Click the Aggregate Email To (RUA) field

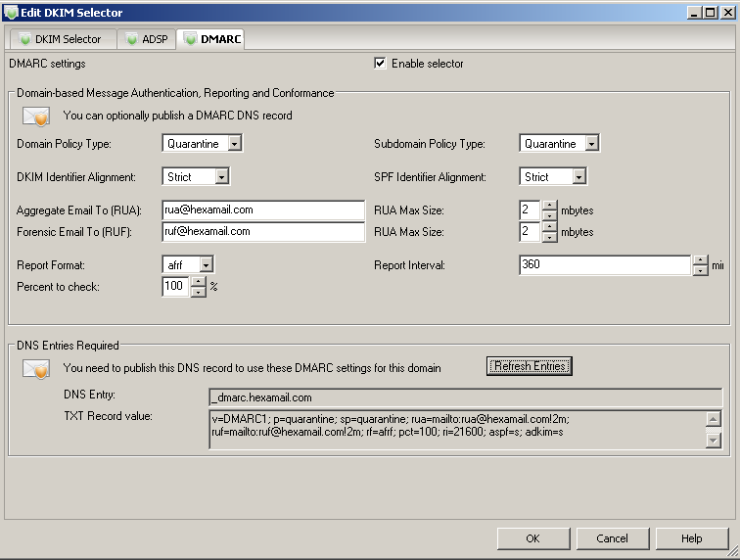(263, 210)
